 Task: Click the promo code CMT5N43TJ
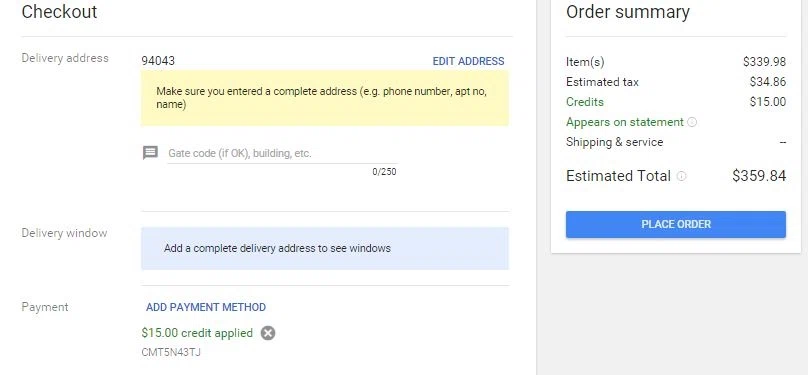pos(171,352)
